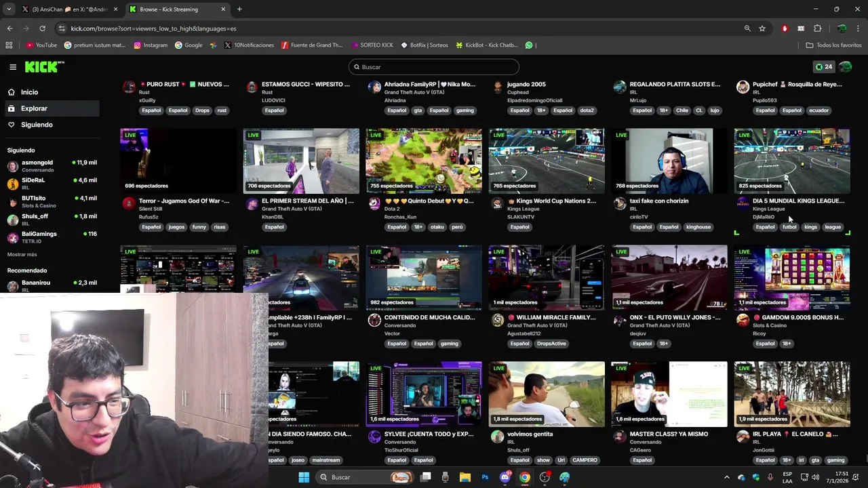Select the otaku tag under Ronchas_Kun
The height and width of the screenshot is (488, 868).
point(437,227)
